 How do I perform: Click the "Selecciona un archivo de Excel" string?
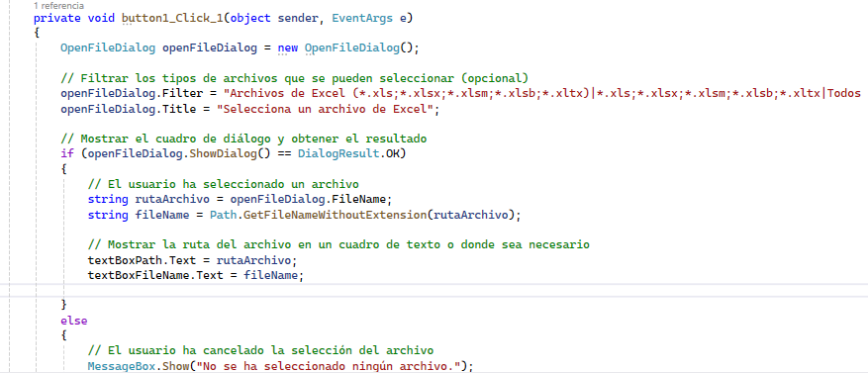click(326, 108)
